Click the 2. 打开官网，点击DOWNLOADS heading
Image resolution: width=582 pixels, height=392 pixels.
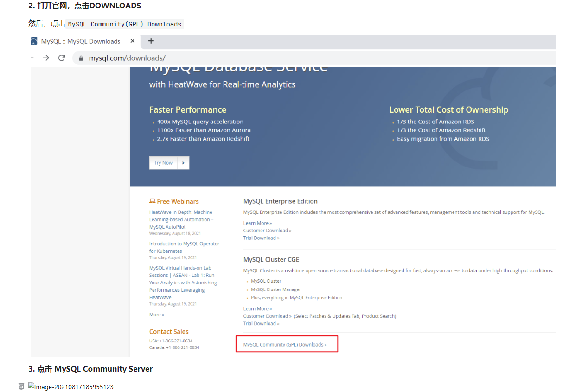85,6
